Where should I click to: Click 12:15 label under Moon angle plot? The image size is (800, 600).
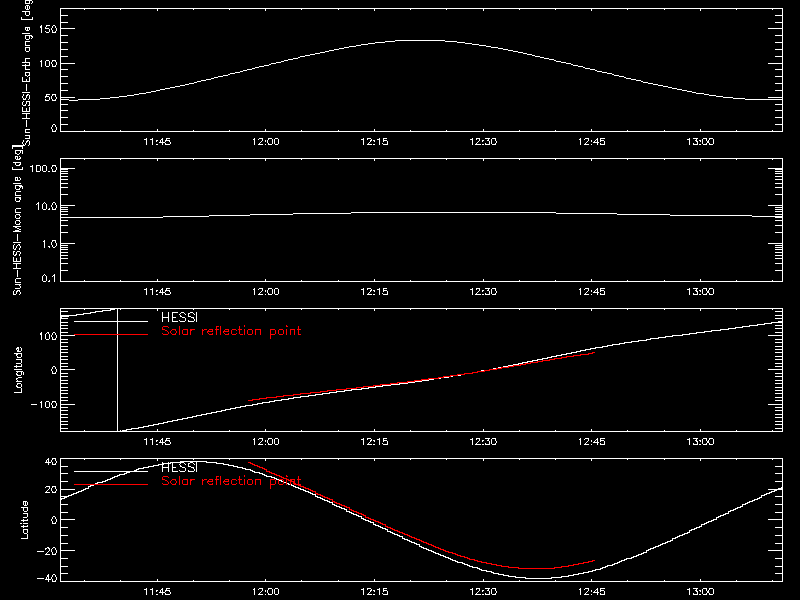(374, 292)
